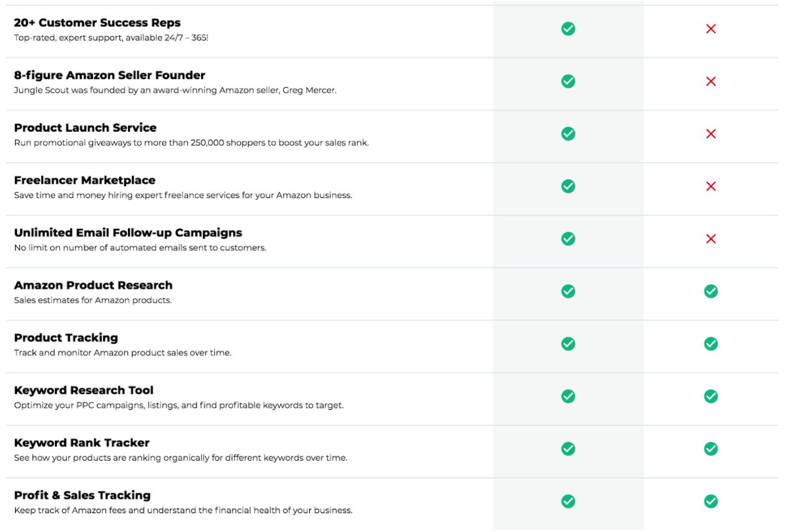
Task: Click the Product Tracking description text
Action: (123, 353)
